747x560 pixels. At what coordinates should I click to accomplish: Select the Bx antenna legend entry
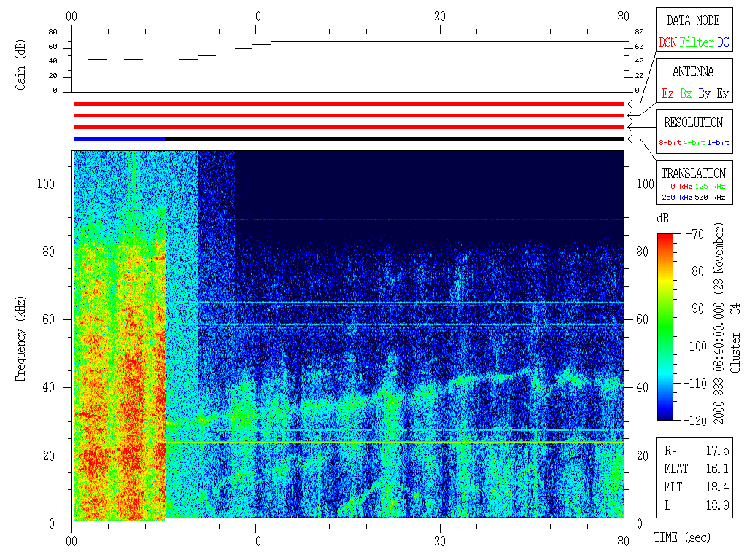686,94
